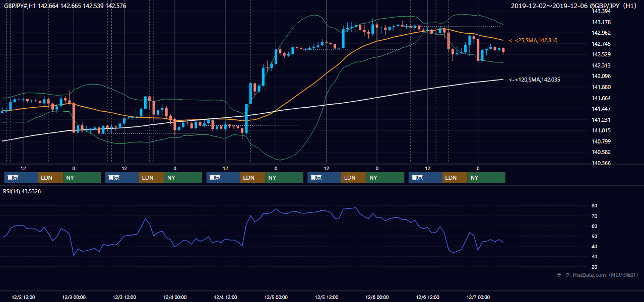Image resolution: width=644 pixels, height=302 pixels.
Task: Click price axis label 141.447
Action: coord(601,109)
